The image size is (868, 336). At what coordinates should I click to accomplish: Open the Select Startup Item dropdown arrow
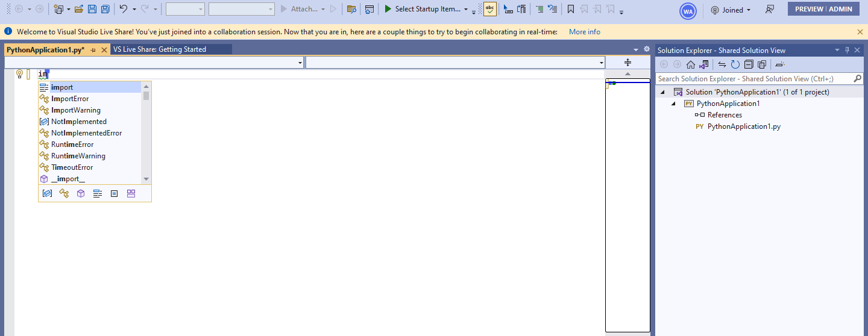[x=466, y=10]
